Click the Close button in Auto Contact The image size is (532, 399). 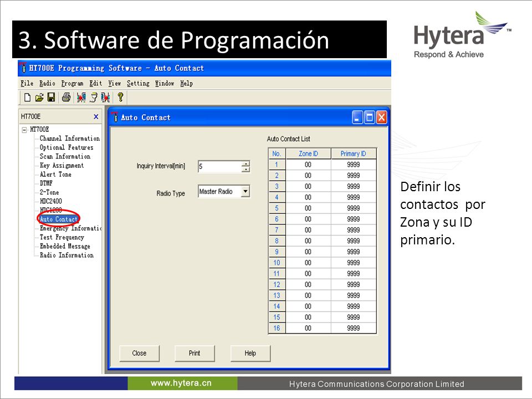[139, 353]
